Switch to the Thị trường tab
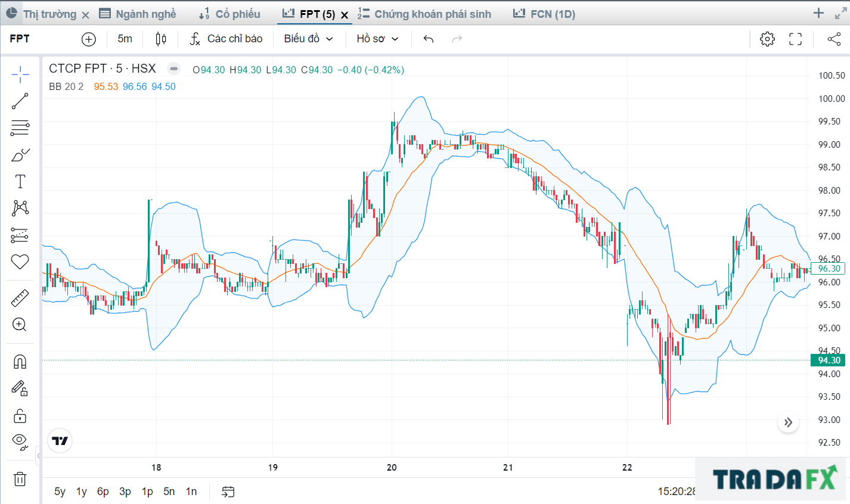 click(x=49, y=14)
